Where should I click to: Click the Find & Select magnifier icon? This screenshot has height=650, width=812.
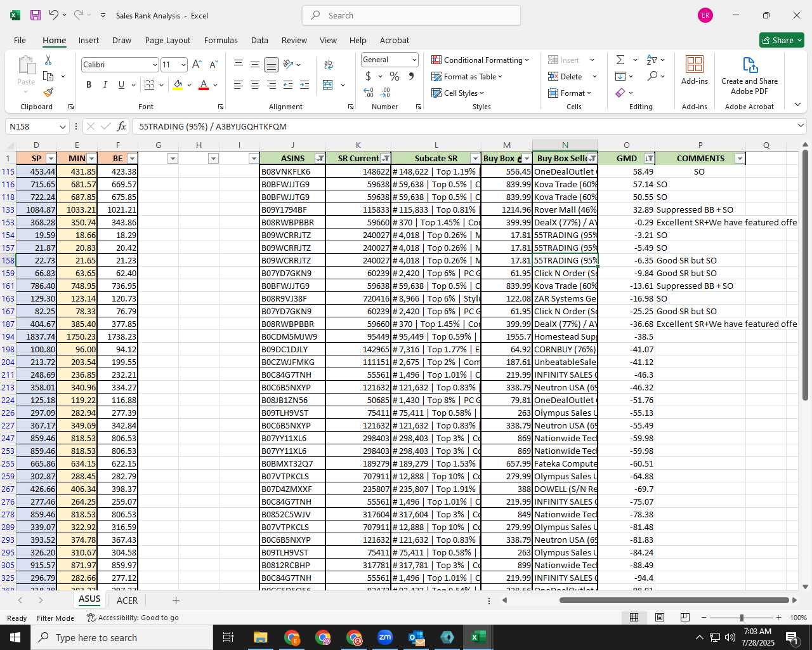(652, 76)
